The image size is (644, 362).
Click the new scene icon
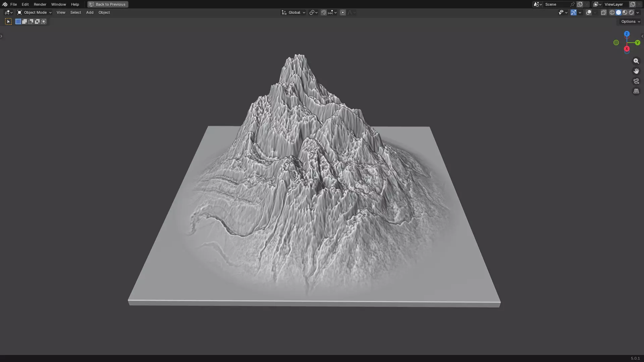pyautogui.click(x=580, y=4)
